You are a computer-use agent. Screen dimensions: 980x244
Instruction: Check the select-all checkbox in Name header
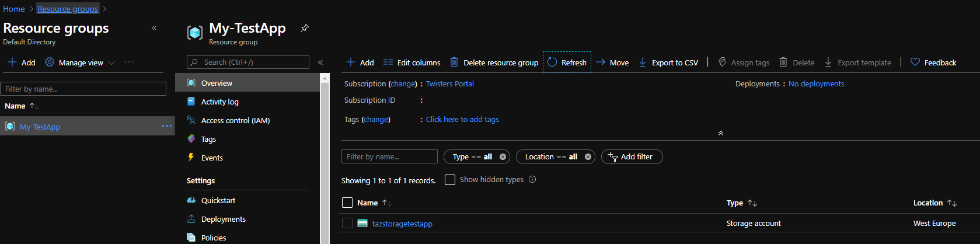point(347,203)
